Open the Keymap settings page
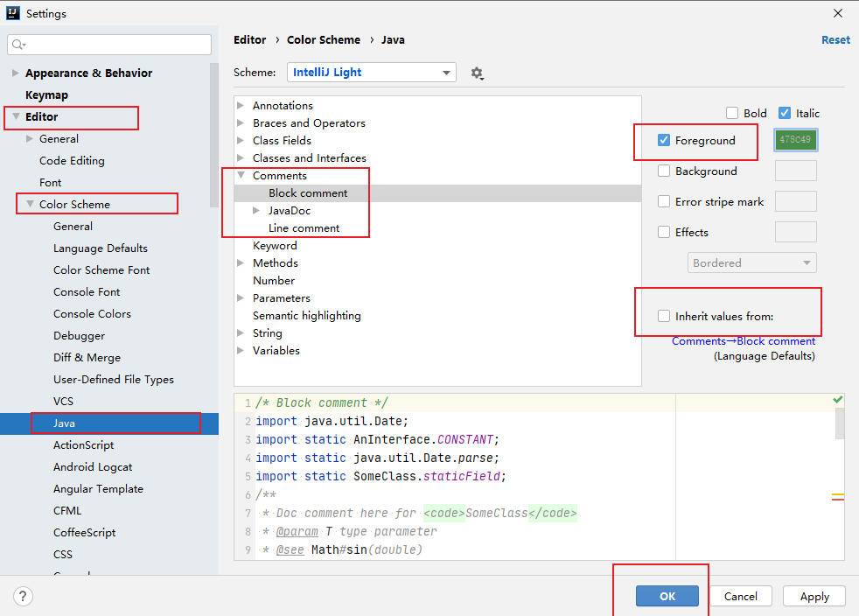This screenshot has width=859, height=616. [x=46, y=94]
